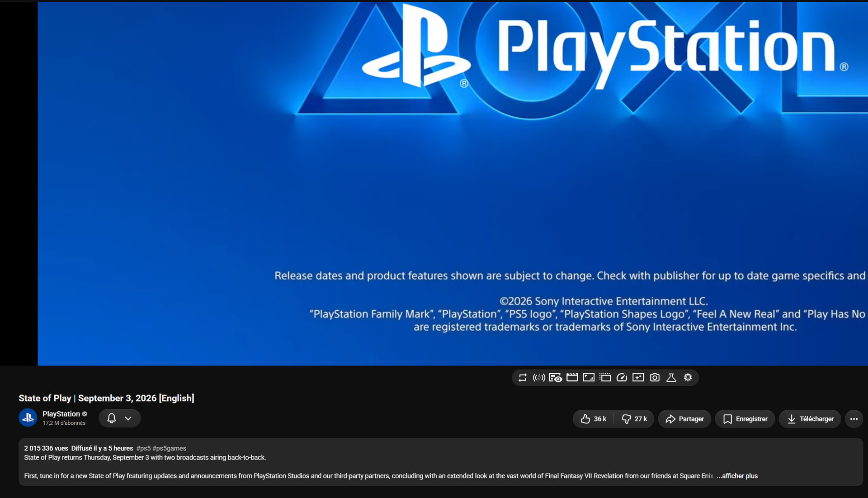Click the pop-up player icon
Screen dimensions: 868x498
click(x=605, y=377)
